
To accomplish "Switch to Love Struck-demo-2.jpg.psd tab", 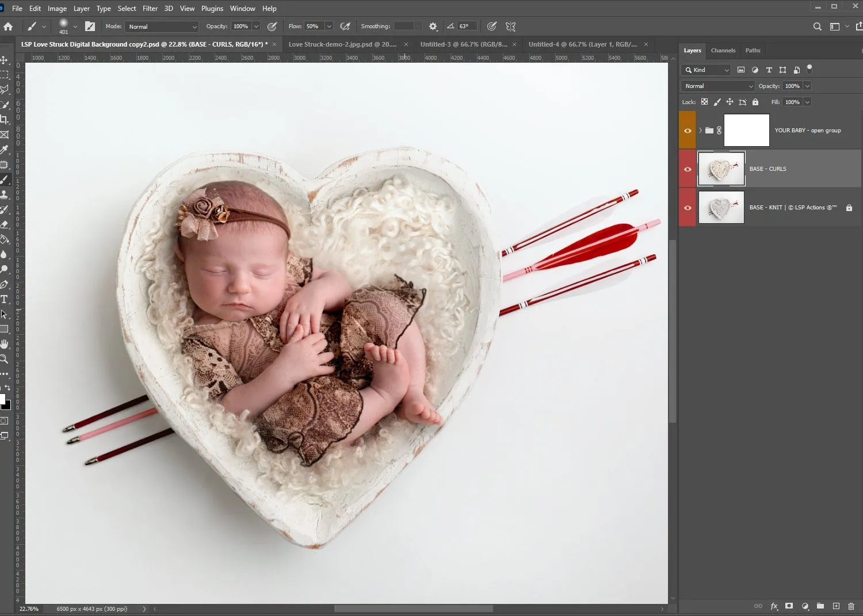I will tap(342, 44).
